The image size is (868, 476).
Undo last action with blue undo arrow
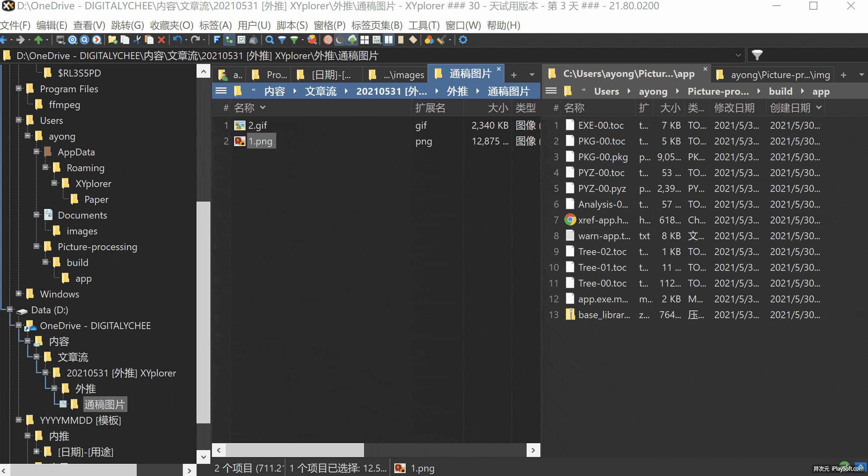click(177, 40)
